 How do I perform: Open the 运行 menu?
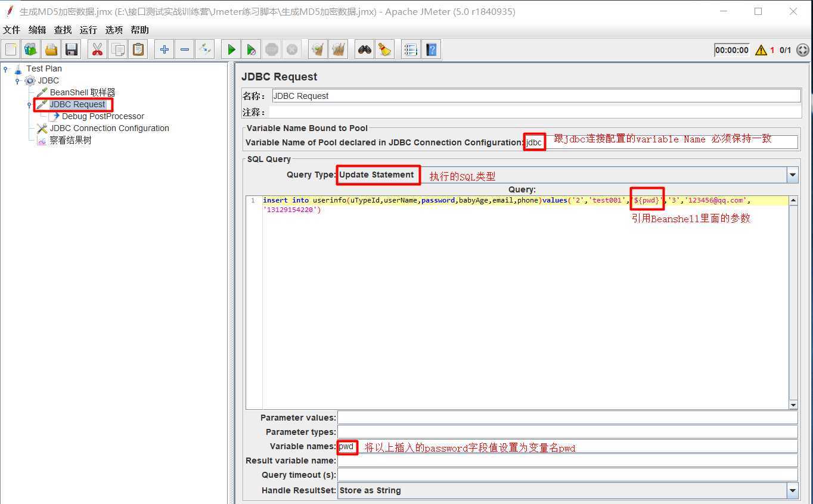88,30
